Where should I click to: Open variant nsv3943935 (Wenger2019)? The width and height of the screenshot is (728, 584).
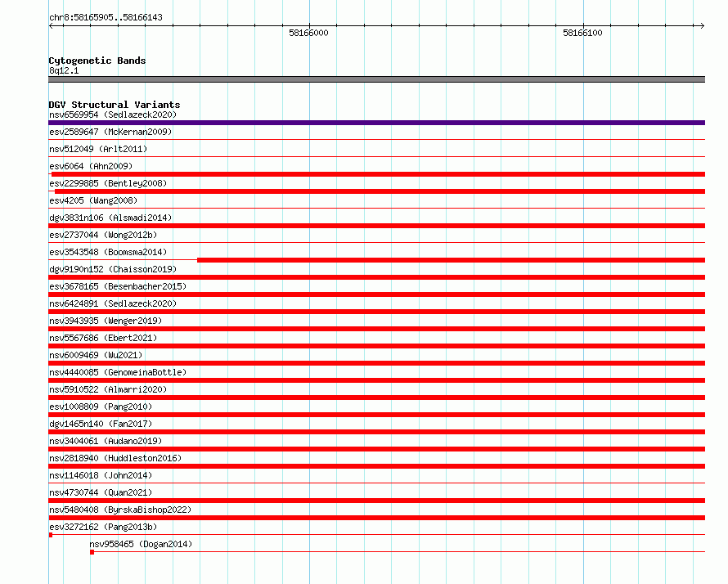(x=106, y=321)
